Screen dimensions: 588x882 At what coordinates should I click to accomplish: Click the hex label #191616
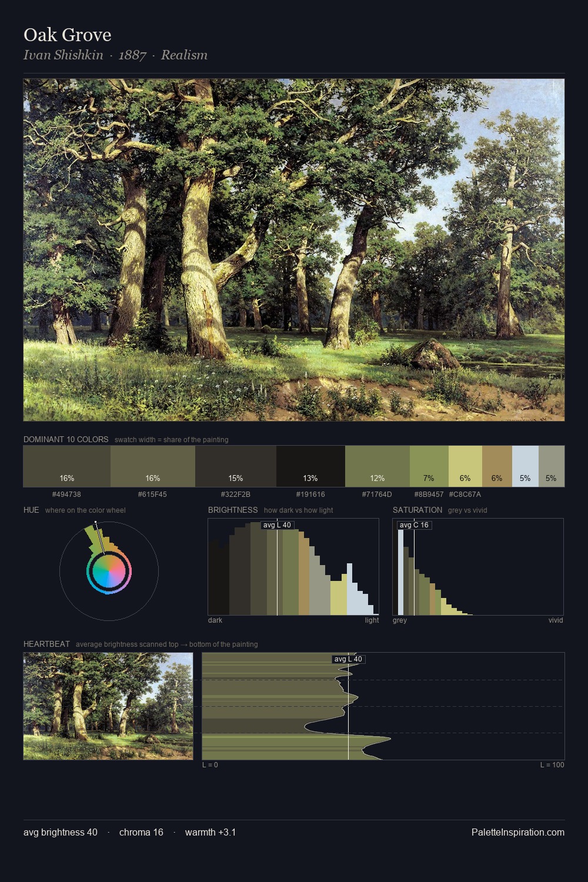[x=310, y=495]
